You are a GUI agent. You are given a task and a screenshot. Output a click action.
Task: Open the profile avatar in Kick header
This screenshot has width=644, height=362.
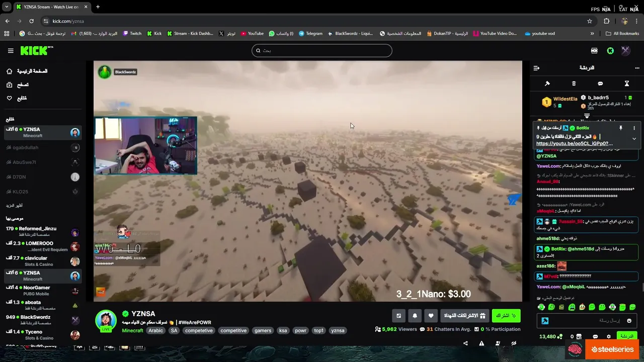tap(625, 50)
